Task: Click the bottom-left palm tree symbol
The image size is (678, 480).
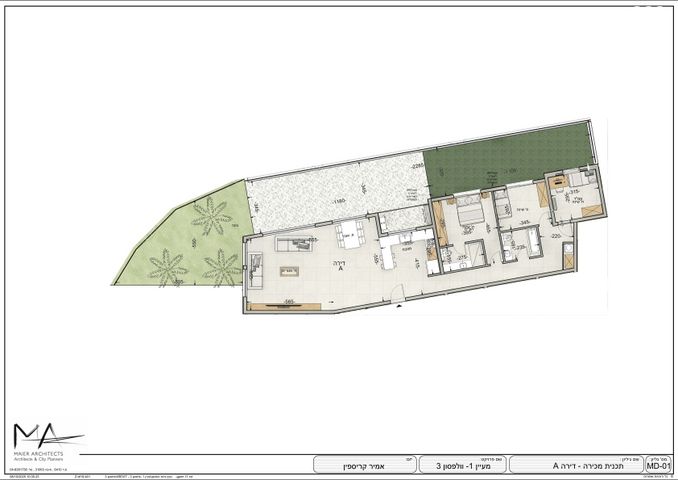Action: [166, 268]
